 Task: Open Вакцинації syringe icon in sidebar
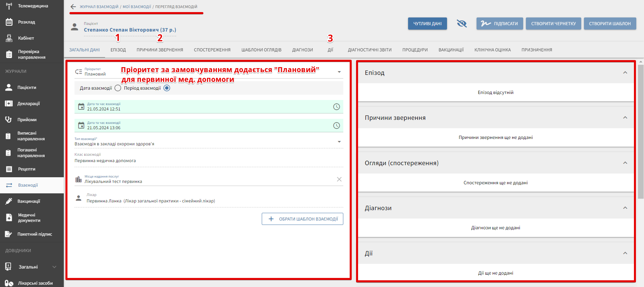(9, 201)
